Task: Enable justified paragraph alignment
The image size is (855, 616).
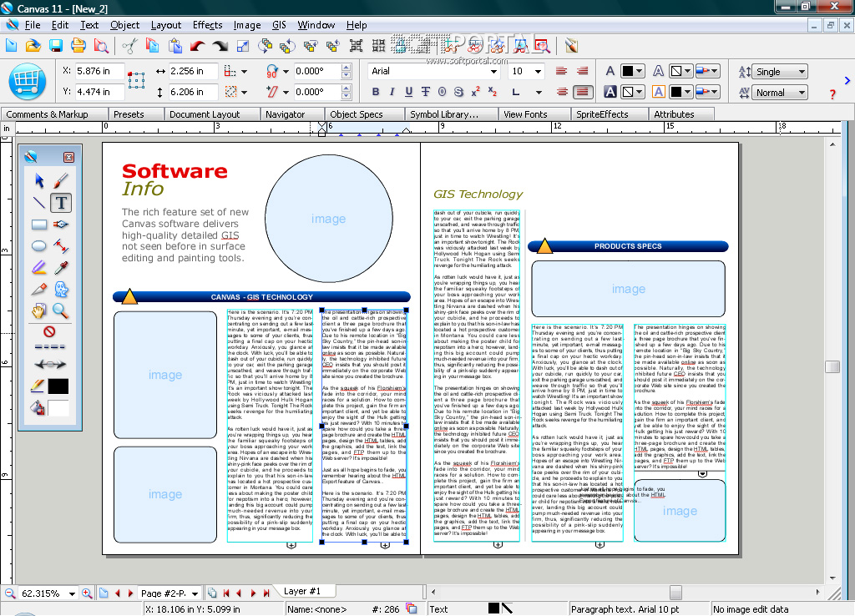Action: pos(583,92)
